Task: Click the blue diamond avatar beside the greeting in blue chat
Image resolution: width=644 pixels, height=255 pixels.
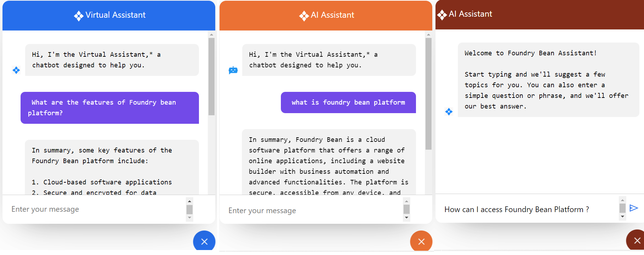Action: 16,70
